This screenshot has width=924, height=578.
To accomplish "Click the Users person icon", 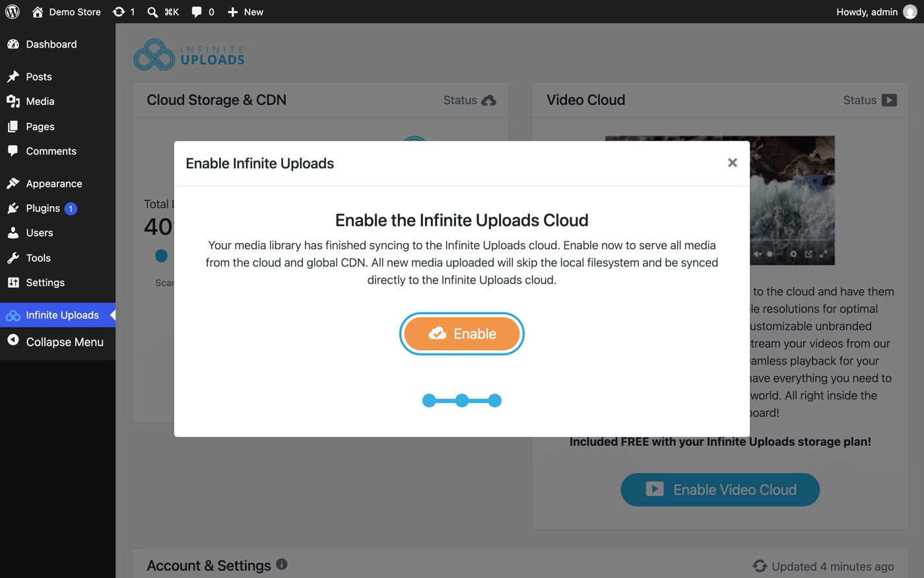I will (x=13, y=233).
